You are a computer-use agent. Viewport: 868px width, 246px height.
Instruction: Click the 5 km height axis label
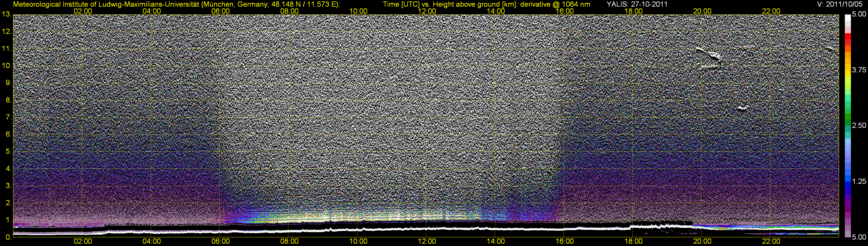click(x=8, y=152)
